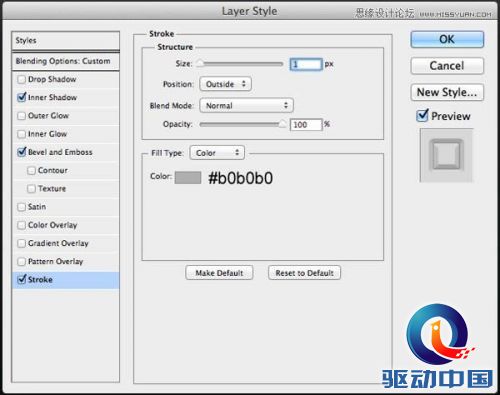Tick the Texture checkbox
Image resolution: width=500 pixels, height=395 pixels.
(x=31, y=189)
